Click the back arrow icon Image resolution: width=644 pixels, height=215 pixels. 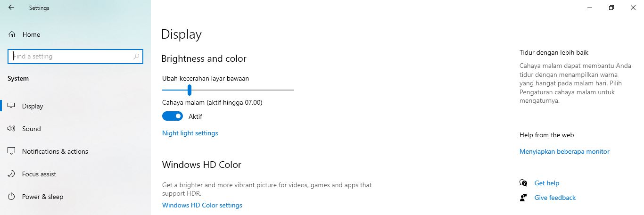click(11, 8)
